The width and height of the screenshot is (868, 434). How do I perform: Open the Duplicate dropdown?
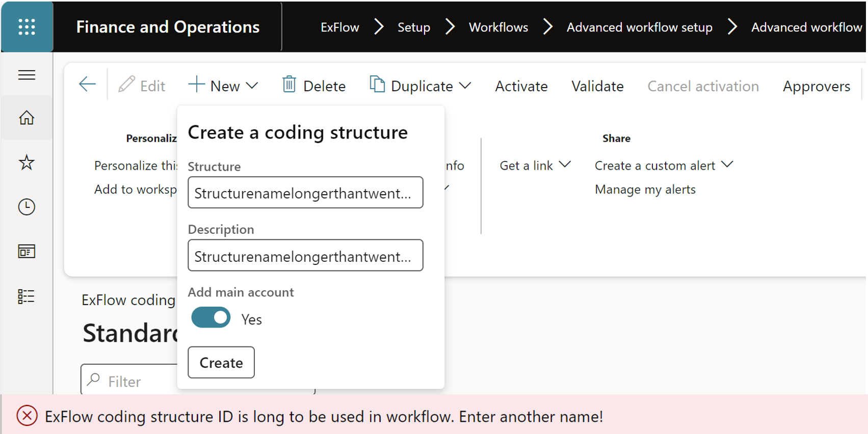[x=420, y=86]
